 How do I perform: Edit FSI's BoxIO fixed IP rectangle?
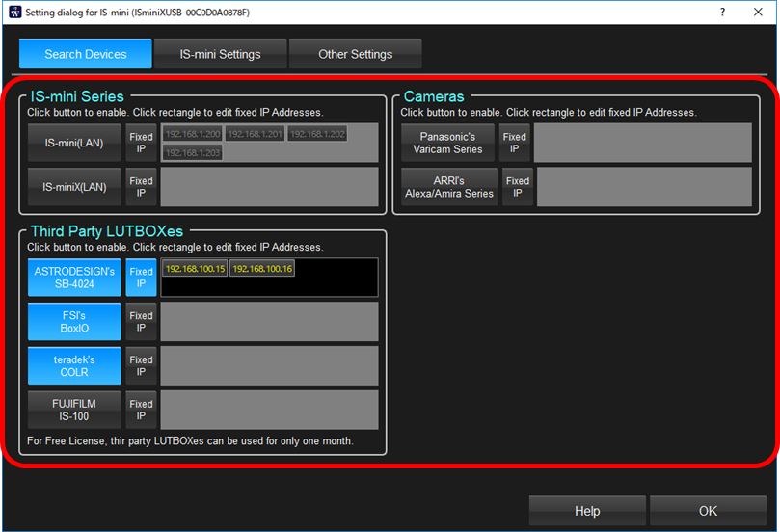(x=269, y=322)
